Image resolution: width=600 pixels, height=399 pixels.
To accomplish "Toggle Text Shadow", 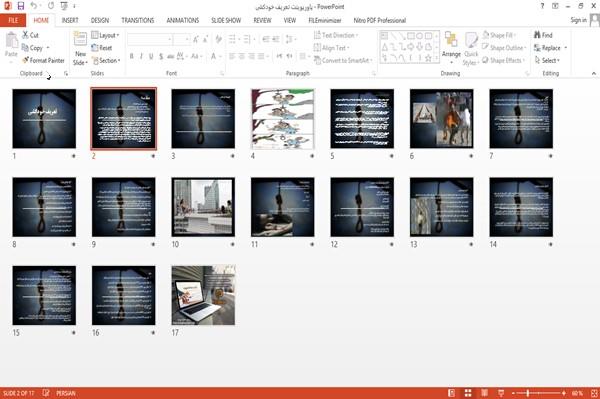I will coord(161,56).
